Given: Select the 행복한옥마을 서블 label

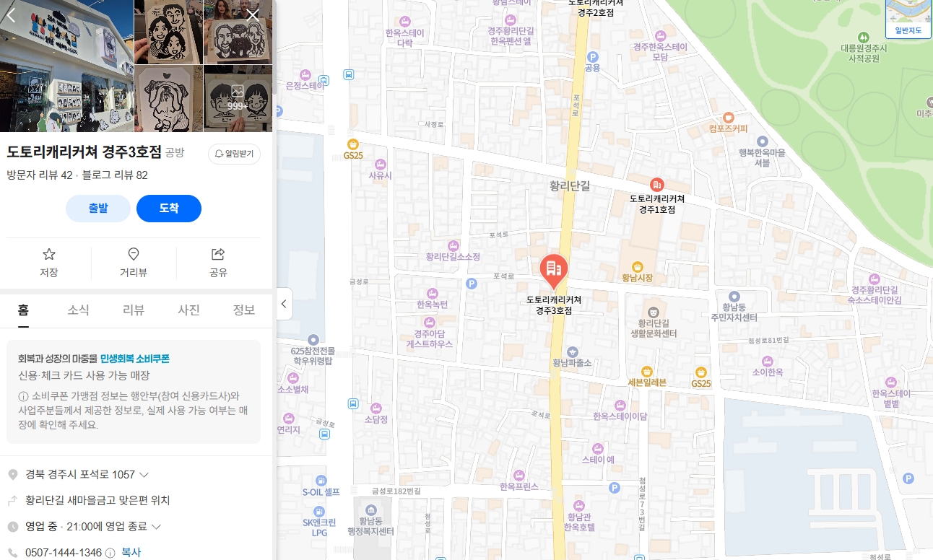Looking at the screenshot, I should pyautogui.click(x=762, y=157).
